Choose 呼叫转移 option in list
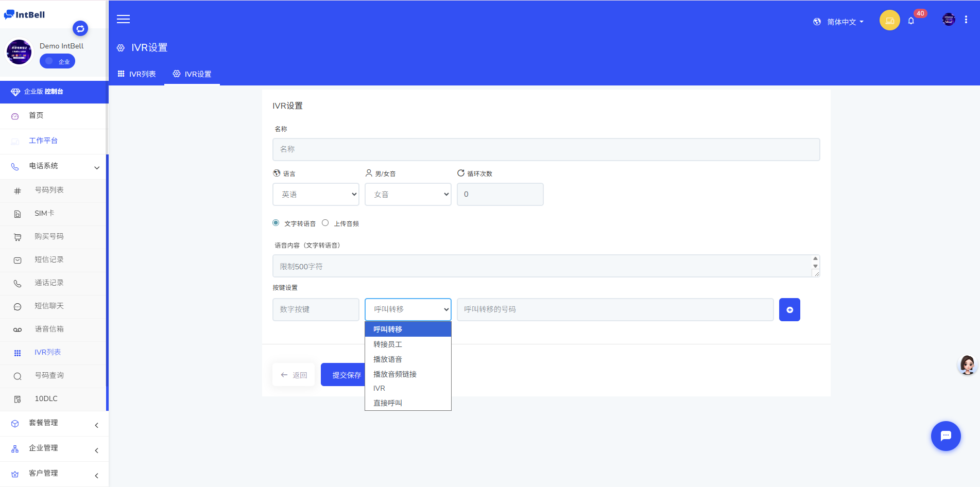980x487 pixels. [x=408, y=329]
